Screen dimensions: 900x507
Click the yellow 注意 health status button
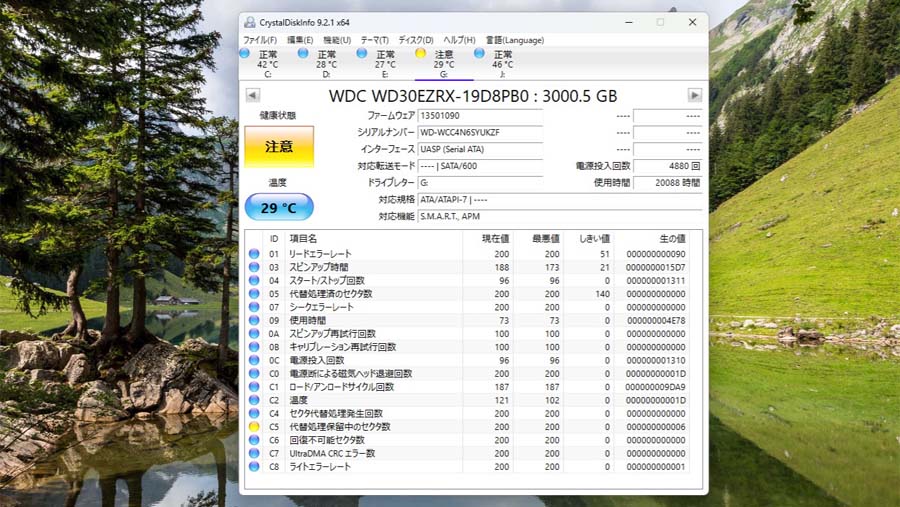(279, 147)
